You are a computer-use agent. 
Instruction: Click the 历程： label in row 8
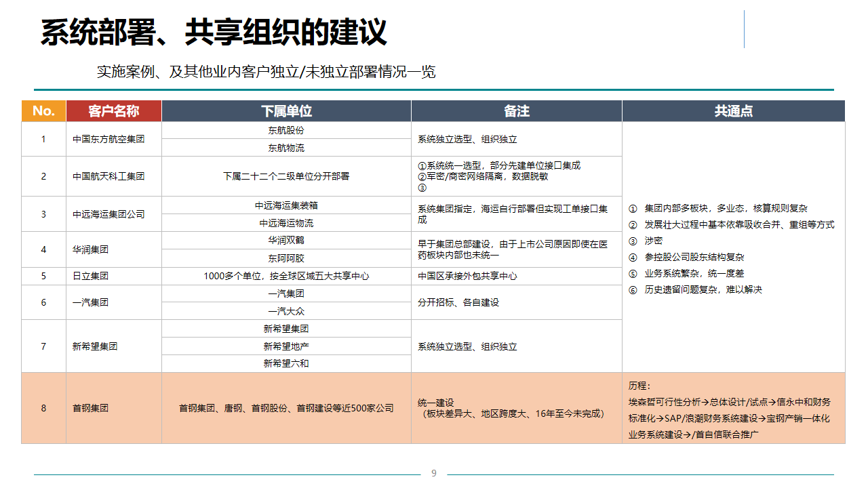639,386
